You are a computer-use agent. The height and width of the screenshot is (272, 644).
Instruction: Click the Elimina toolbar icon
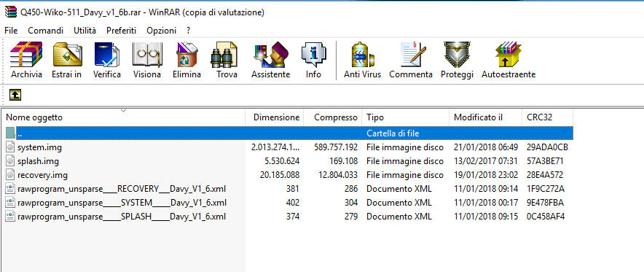[187, 54]
